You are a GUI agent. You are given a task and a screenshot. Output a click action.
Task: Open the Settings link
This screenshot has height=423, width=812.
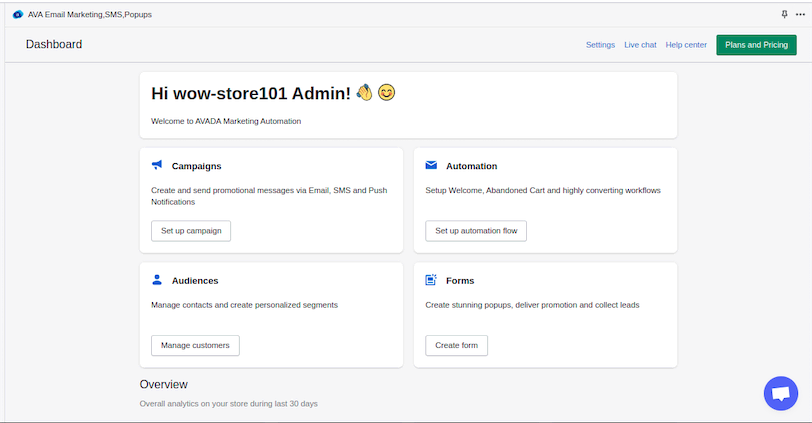pyautogui.click(x=600, y=45)
